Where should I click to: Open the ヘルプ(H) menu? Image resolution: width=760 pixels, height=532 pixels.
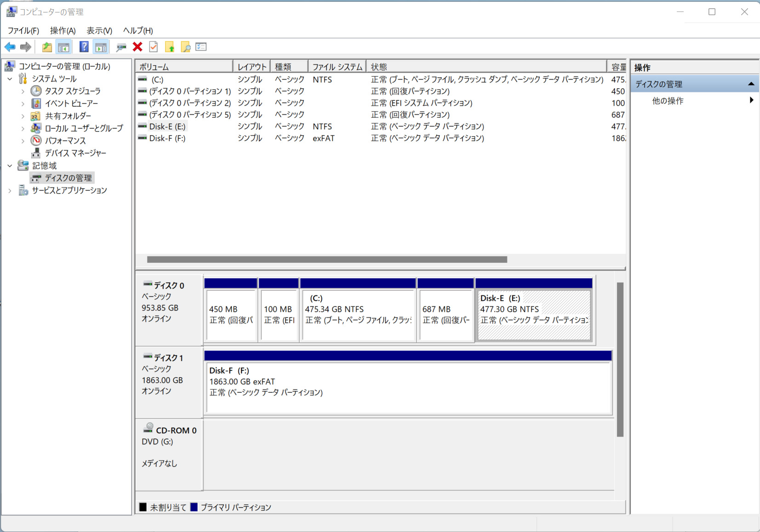pos(138,30)
